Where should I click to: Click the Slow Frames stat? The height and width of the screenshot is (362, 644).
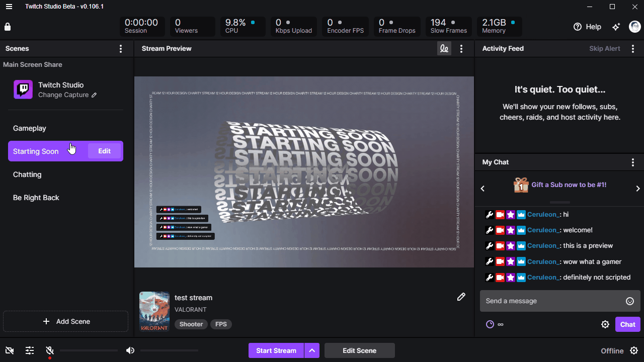[x=449, y=27]
